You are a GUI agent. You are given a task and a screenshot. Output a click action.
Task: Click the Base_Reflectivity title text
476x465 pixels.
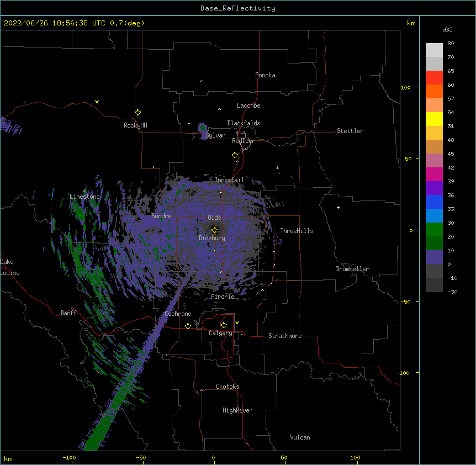(238, 8)
